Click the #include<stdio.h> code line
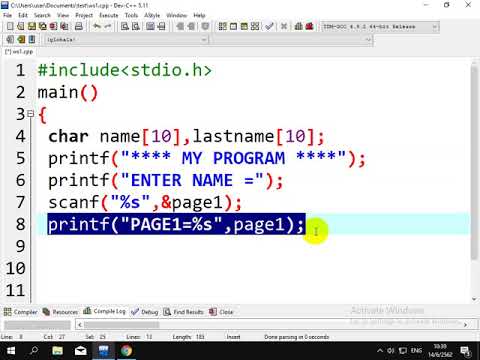Screen dimensions: 480x360 pos(125,70)
